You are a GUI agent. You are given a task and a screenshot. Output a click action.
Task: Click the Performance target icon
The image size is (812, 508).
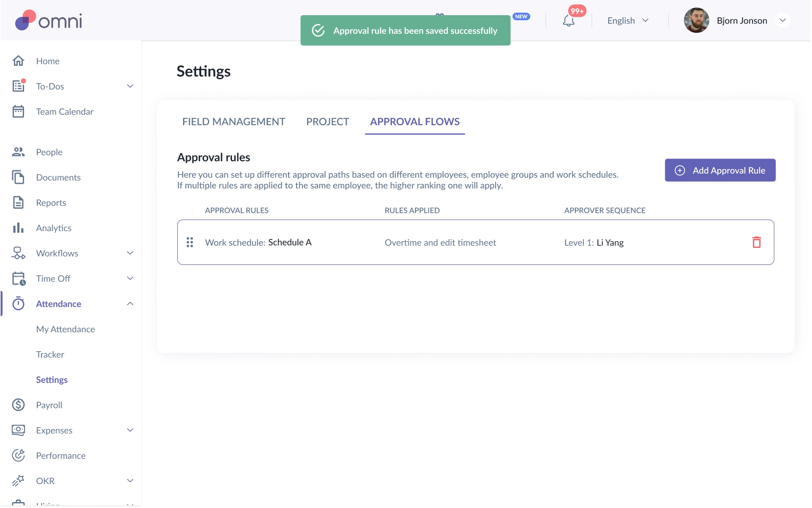pos(18,455)
